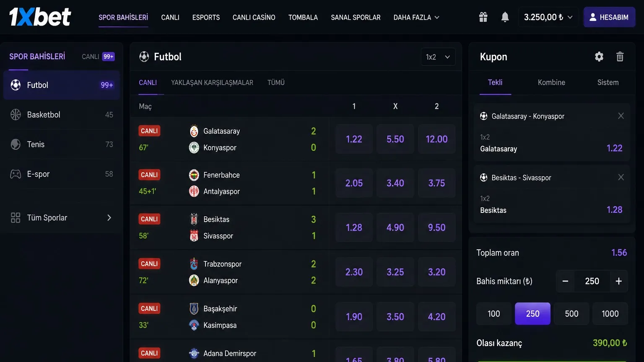
Task: Switch coupon to Sistem
Action: pyautogui.click(x=608, y=83)
